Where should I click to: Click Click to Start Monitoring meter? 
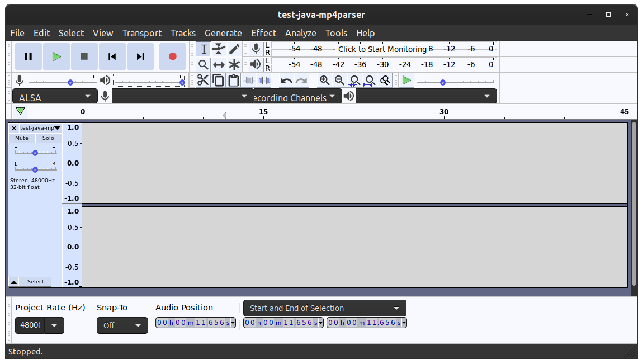[382, 49]
